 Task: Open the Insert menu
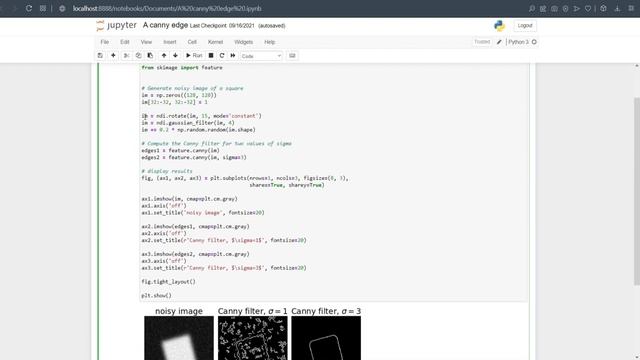click(170, 42)
